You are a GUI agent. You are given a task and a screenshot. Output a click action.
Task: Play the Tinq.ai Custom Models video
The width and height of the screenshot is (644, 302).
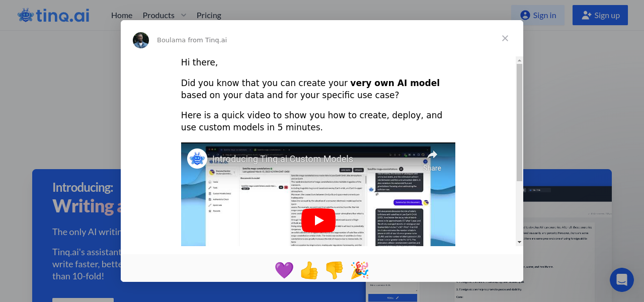[318, 220]
